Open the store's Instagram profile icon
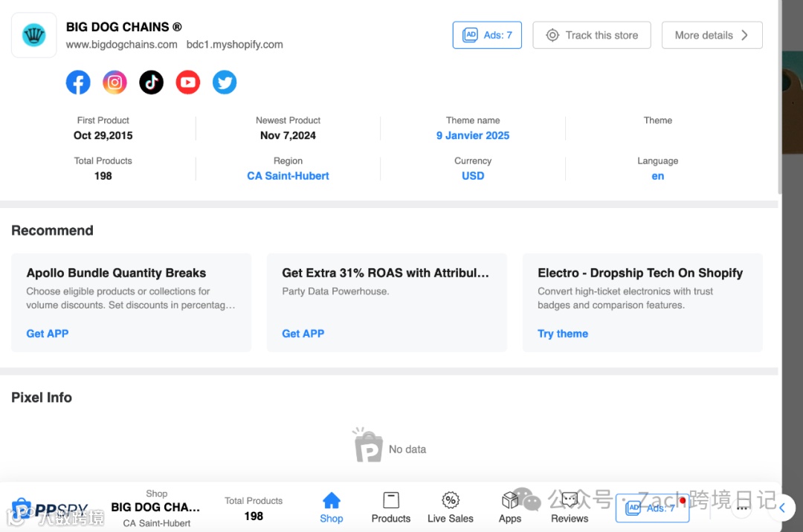 (115, 82)
